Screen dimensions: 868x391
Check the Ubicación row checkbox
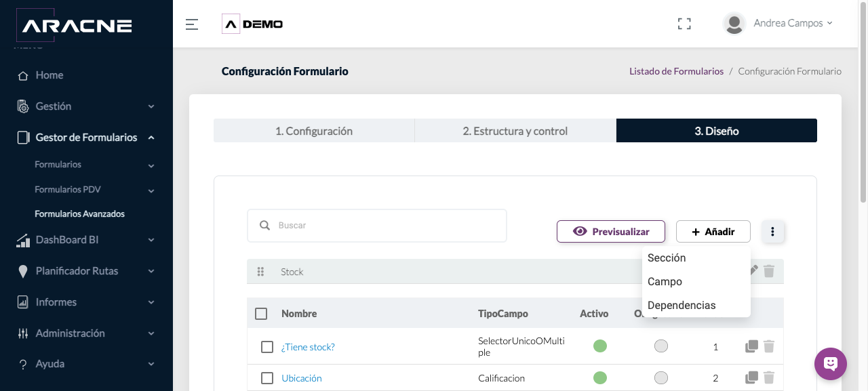click(x=267, y=378)
